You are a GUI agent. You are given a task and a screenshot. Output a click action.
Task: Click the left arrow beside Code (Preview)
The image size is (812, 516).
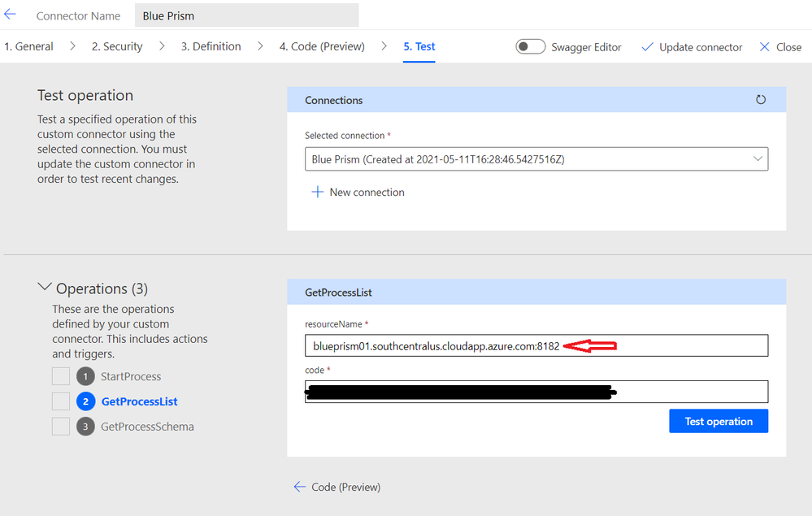tap(300, 487)
